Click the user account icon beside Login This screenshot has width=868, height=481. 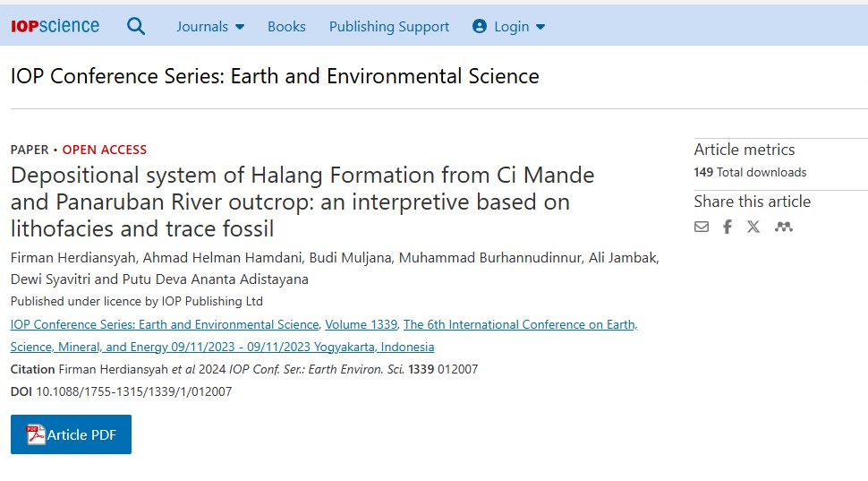click(x=480, y=26)
